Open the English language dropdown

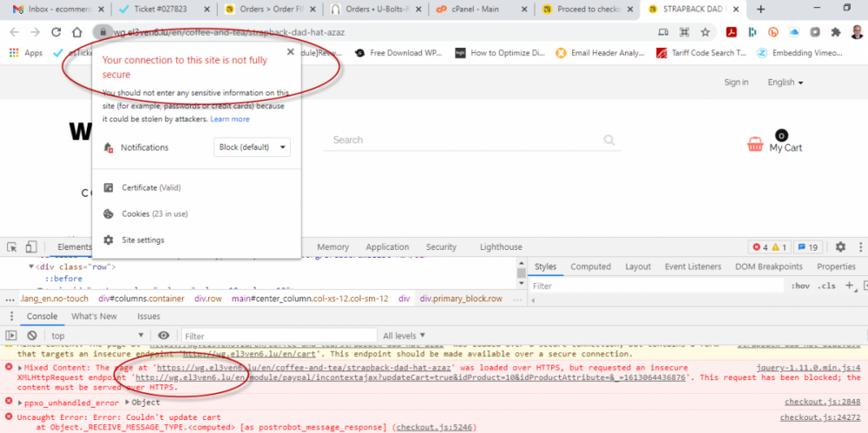tap(785, 82)
